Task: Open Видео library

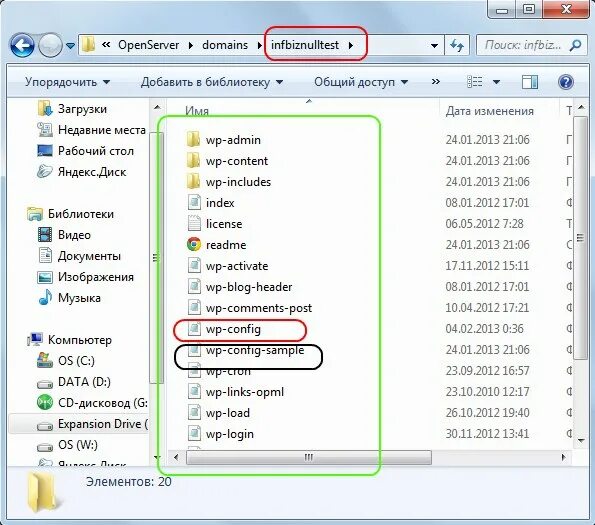Action: [x=74, y=235]
